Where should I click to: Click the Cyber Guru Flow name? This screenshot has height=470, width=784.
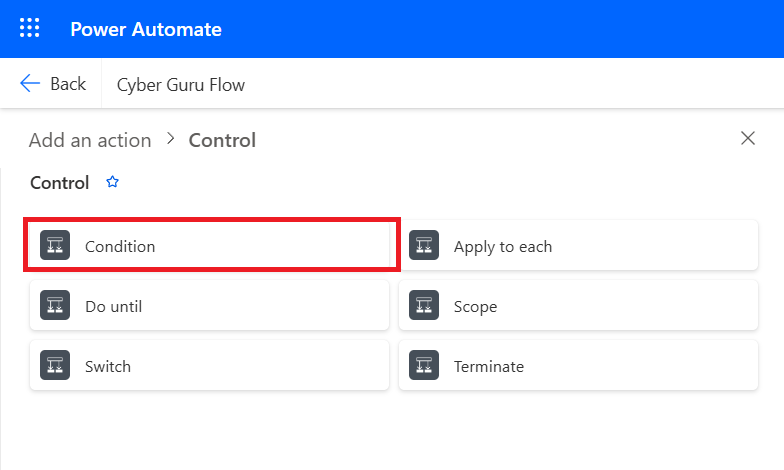click(x=181, y=84)
